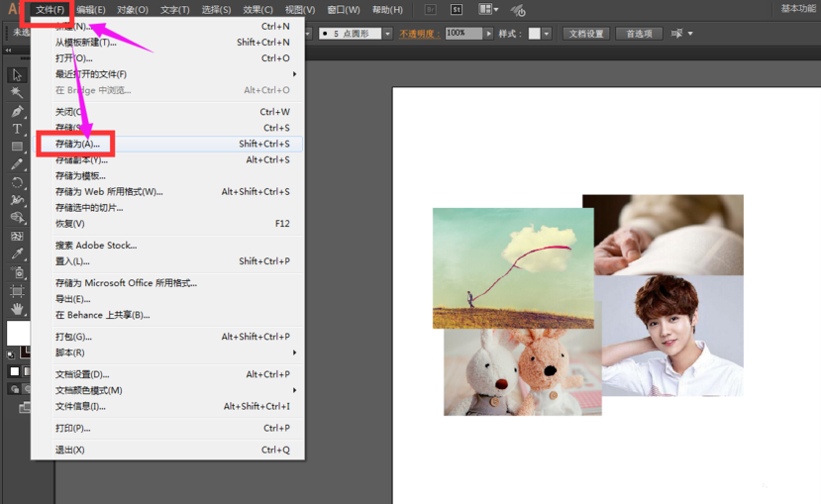The height and width of the screenshot is (504, 821).
Task: Open the style swatch dropdown
Action: pyautogui.click(x=548, y=33)
